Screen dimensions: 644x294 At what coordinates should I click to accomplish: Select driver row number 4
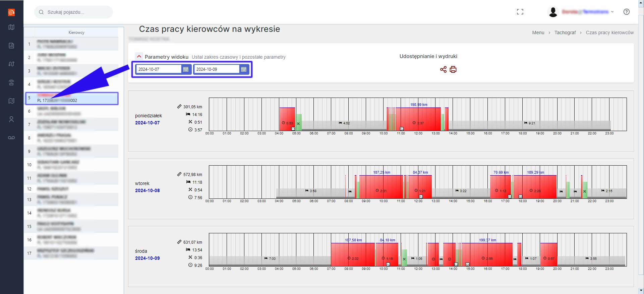(x=71, y=84)
